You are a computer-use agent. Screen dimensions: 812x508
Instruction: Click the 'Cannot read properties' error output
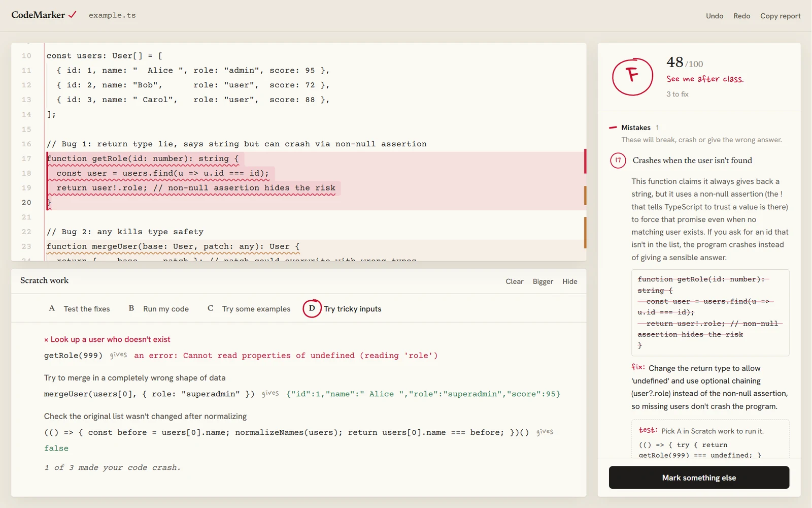(x=286, y=356)
